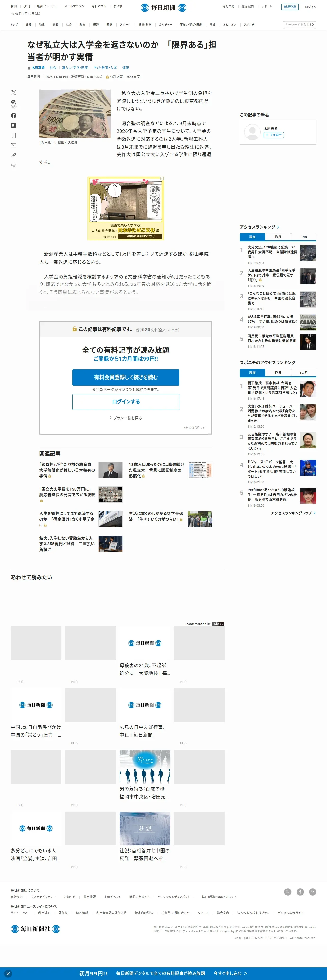This screenshot has width=327, height=980.
Task: Close the bottom 99円 promotion banner
Action: coord(8,973)
